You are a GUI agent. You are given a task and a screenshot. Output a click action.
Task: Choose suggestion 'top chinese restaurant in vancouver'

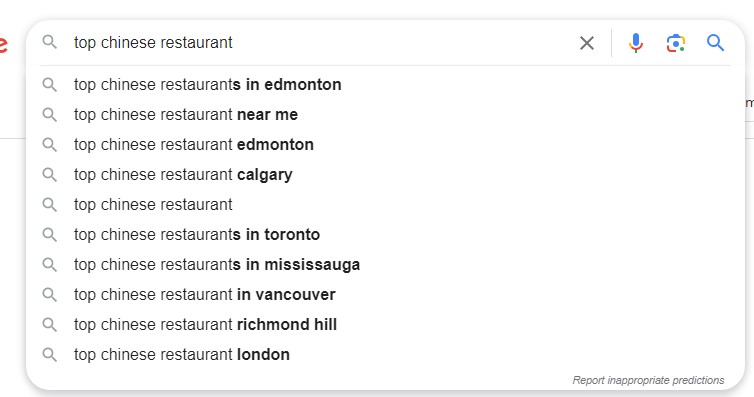click(x=385, y=295)
